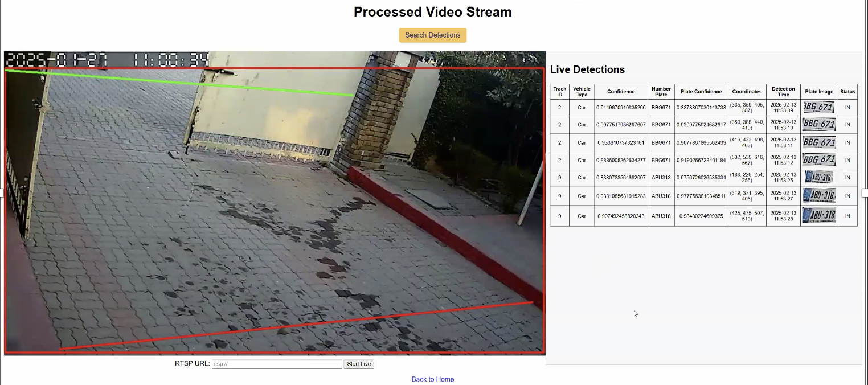Open ABU318 plate image detected at 11:53:25
The width and height of the screenshot is (868, 385).
(818, 177)
